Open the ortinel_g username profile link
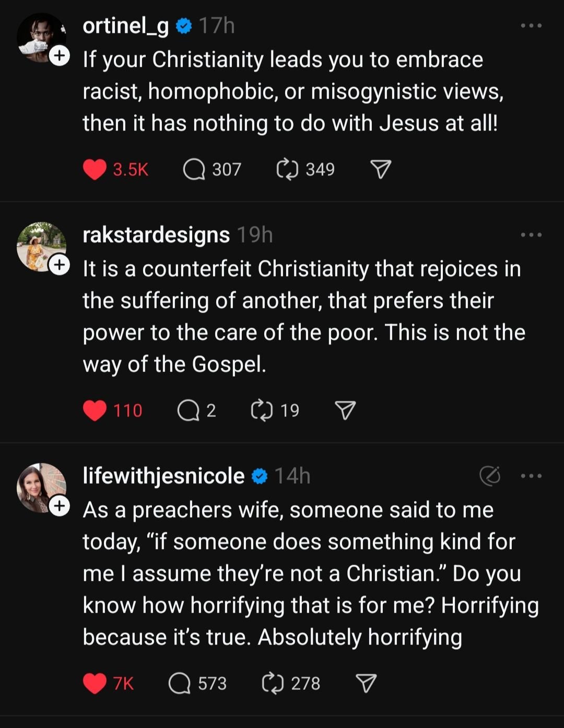The image size is (564, 728). tap(126, 26)
